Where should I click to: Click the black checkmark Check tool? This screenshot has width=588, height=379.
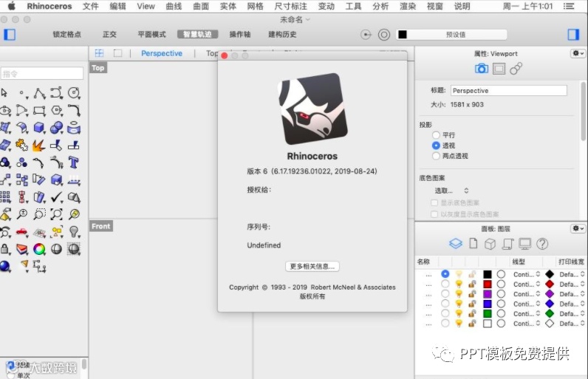(57, 197)
